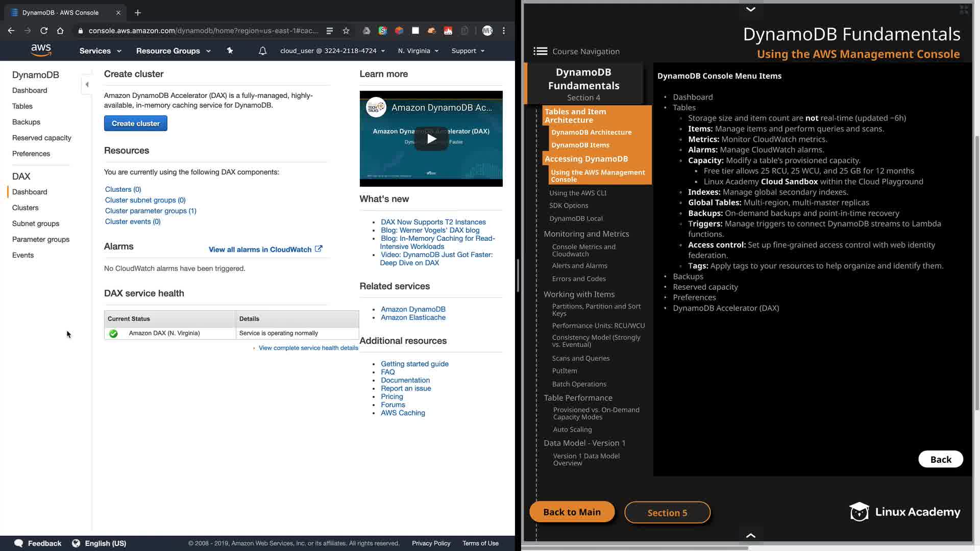Click the pin shortcuts icon in AWS navbar
The width and height of the screenshot is (980, 551).
230,51
